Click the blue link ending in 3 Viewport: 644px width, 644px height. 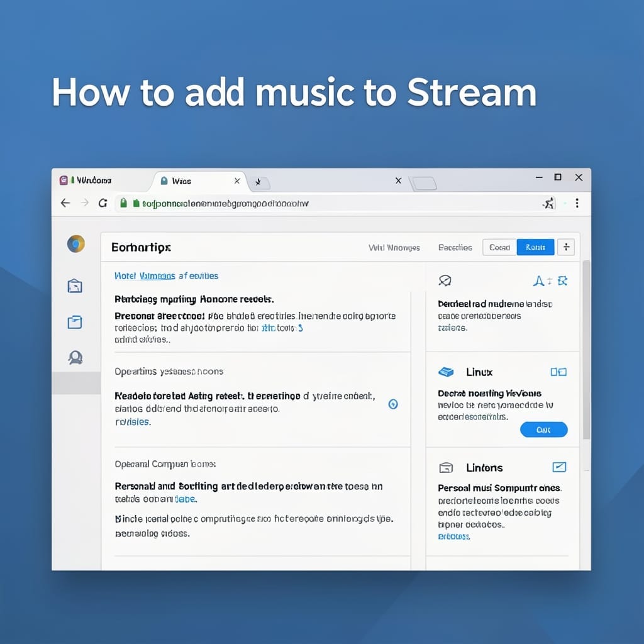click(x=282, y=328)
